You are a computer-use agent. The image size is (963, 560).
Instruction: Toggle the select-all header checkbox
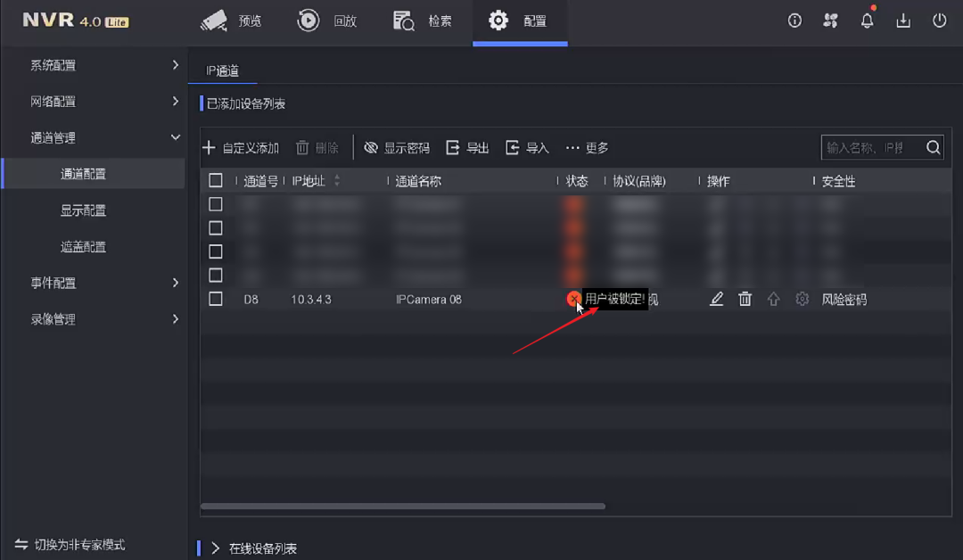tap(216, 180)
